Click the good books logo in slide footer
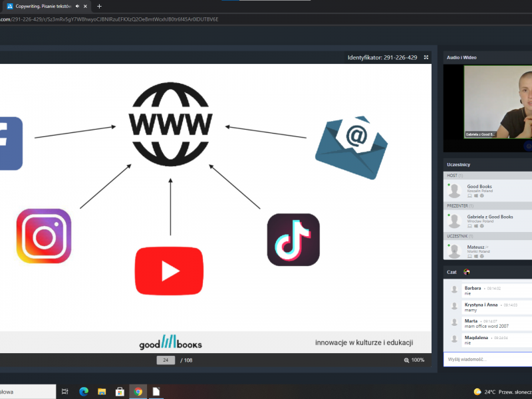This screenshot has width=532, height=399. 170,342
